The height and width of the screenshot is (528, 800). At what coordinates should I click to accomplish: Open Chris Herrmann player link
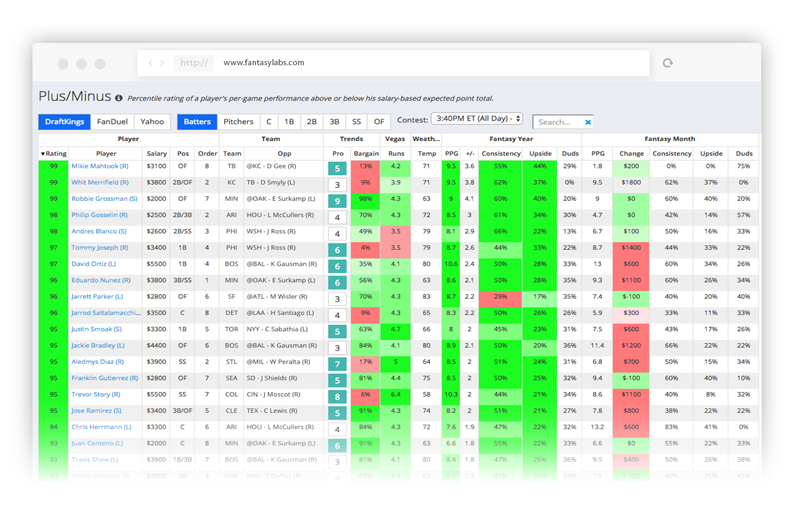[101, 428]
